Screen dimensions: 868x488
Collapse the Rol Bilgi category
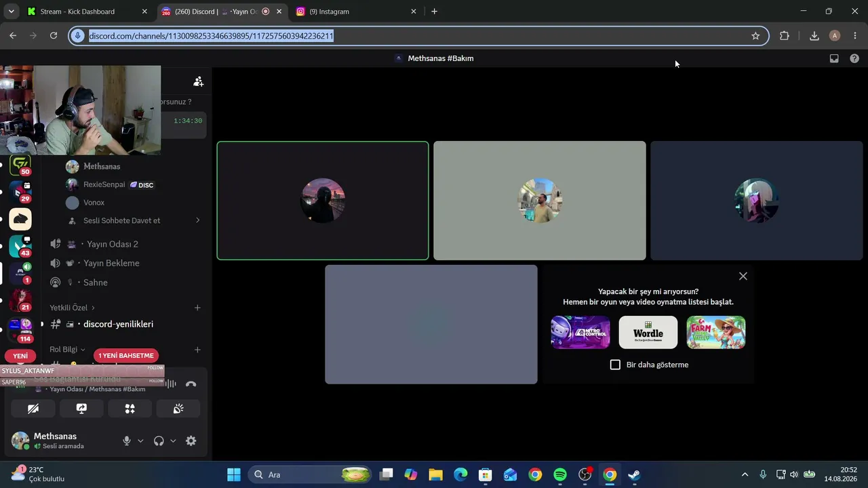(x=67, y=350)
